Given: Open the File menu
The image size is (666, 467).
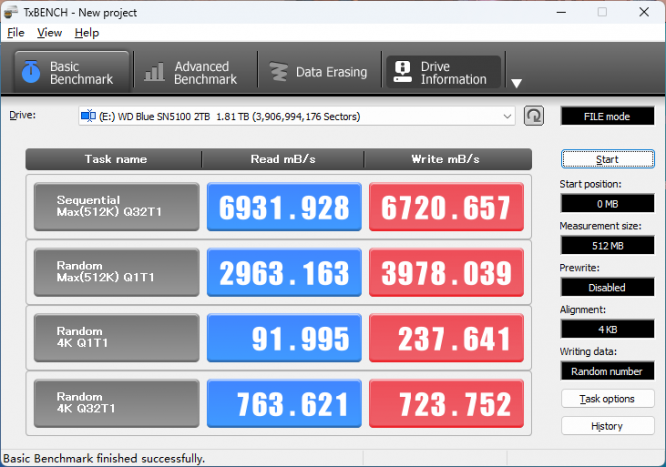Looking at the screenshot, I should 16,33.
